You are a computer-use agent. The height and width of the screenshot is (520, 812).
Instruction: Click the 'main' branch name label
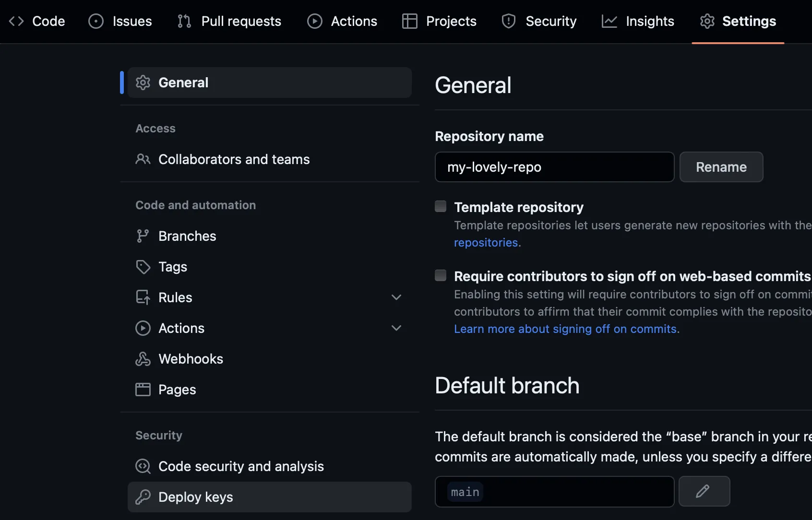[x=465, y=492]
